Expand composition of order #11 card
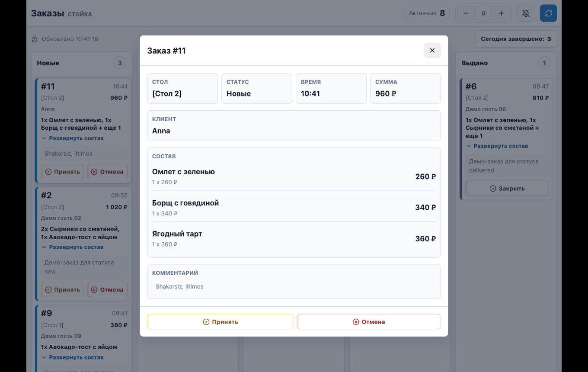This screenshot has width=588, height=372. coord(73,138)
